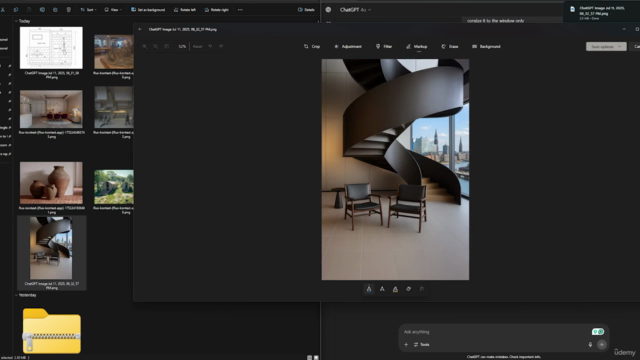Redo the edit in Photos editor
640x360 pixels.
[x=221, y=47]
